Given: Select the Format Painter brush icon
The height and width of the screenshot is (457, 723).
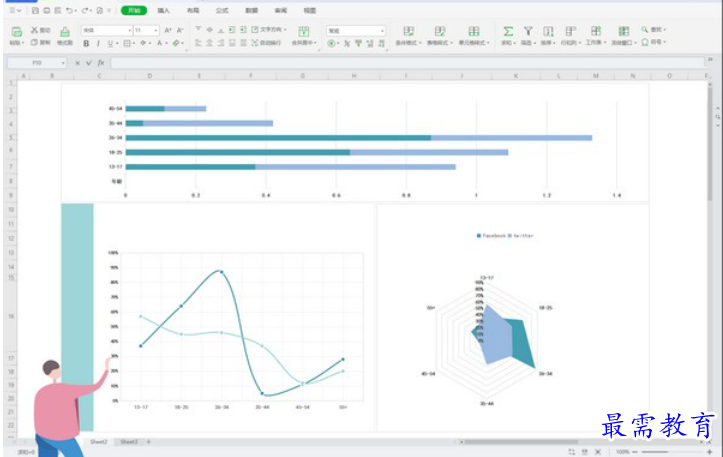Looking at the screenshot, I should click(x=65, y=31).
